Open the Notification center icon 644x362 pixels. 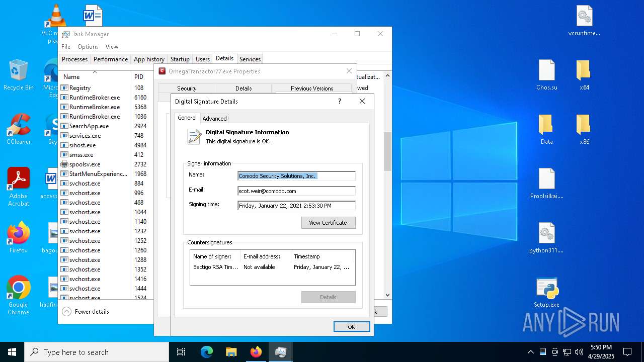coord(627,352)
